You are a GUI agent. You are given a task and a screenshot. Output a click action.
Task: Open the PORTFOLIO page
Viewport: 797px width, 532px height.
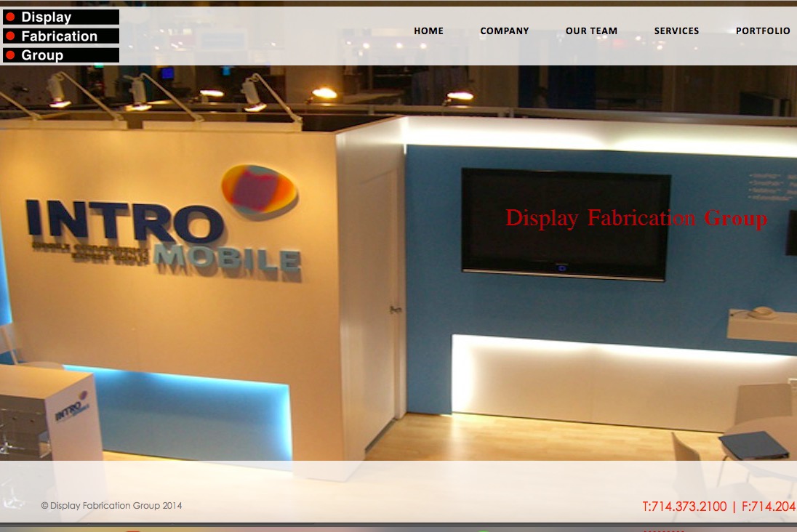(762, 31)
